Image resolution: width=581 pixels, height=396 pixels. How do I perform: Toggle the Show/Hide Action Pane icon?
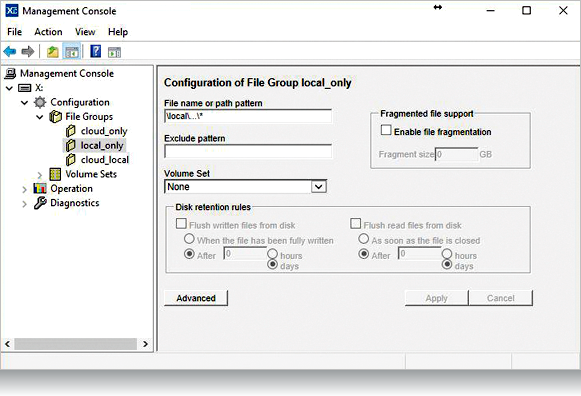[x=114, y=52]
